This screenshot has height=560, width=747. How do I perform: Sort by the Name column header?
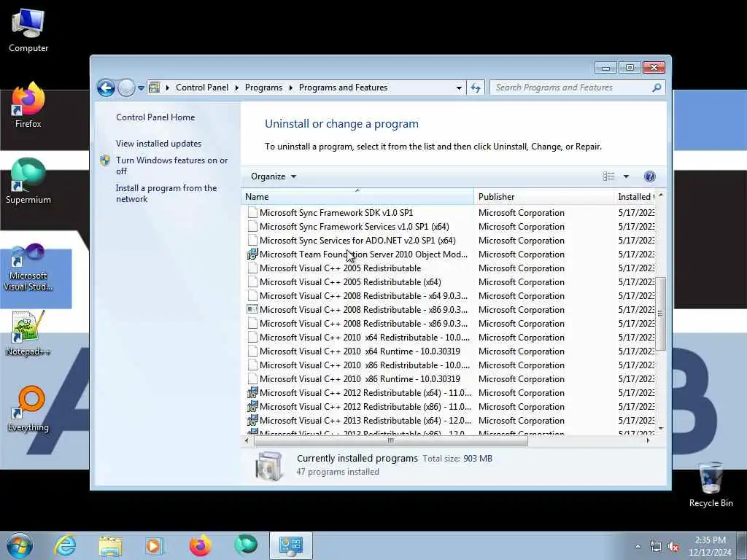(357, 197)
